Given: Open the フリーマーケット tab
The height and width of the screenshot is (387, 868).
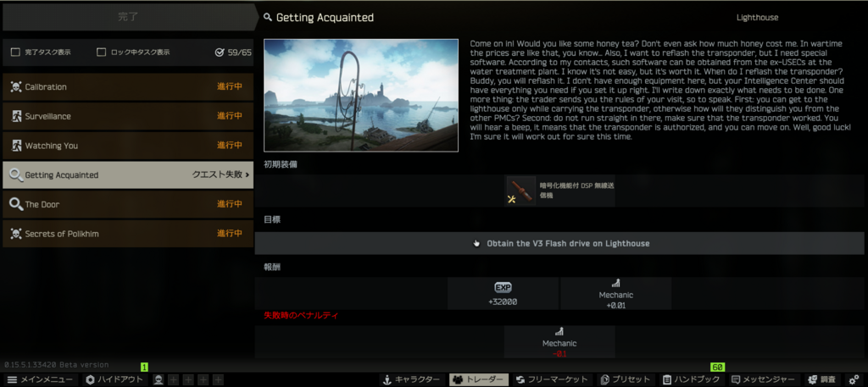Looking at the screenshot, I should tap(552, 380).
